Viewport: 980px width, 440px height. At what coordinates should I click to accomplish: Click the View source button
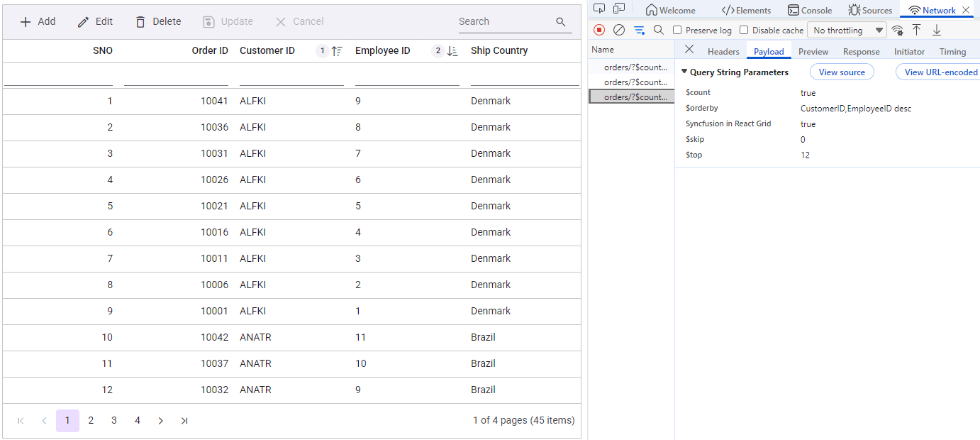pos(842,72)
